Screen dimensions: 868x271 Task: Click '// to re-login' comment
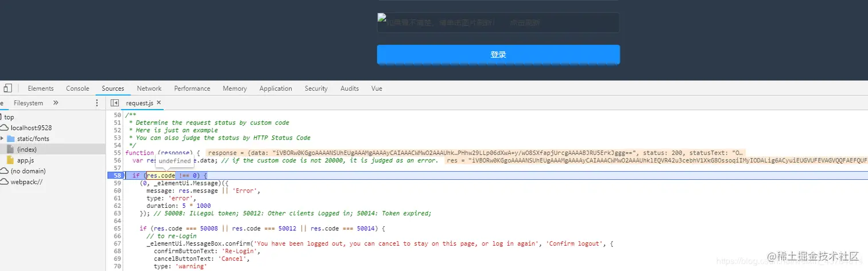pyautogui.click(x=172, y=236)
